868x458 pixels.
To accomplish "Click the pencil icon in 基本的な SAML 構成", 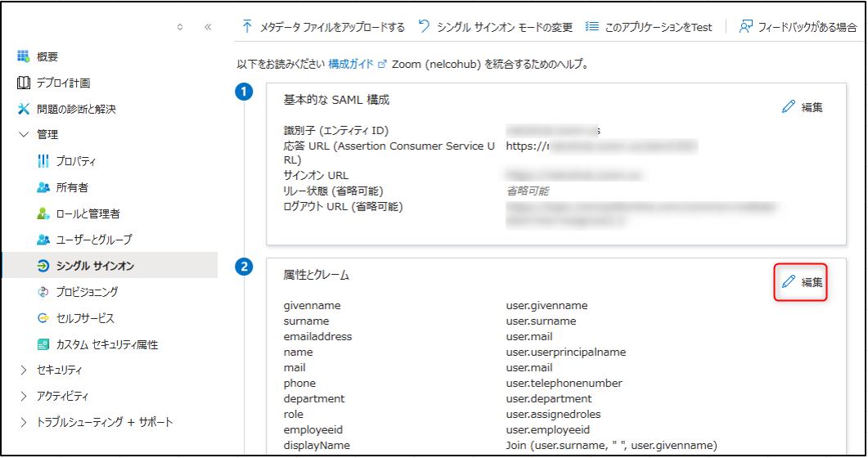I will 789,107.
